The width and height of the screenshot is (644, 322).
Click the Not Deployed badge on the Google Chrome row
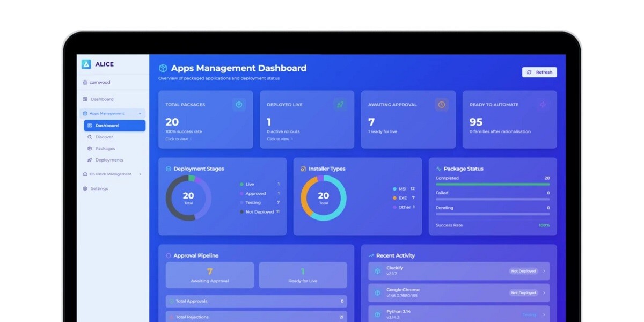pos(523,292)
